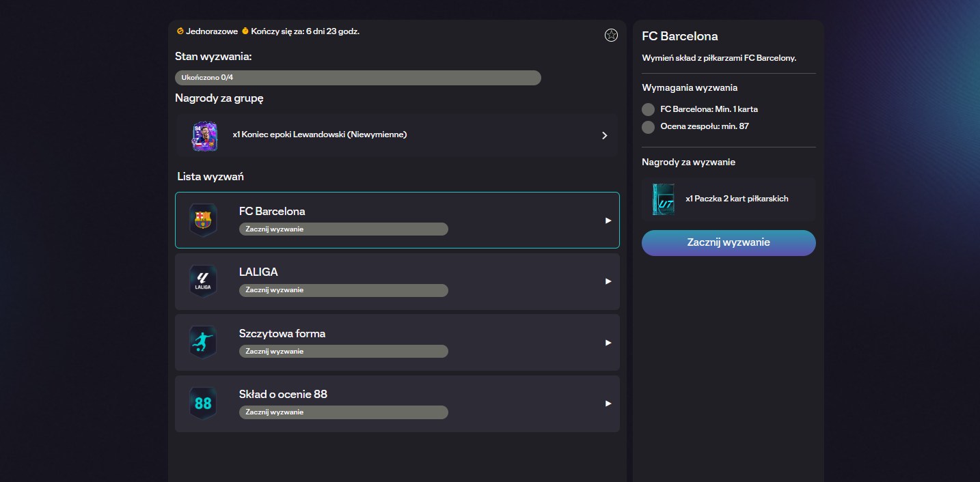This screenshot has height=482, width=980.
Task: Click the 88 rating badge icon
Action: 203,403
